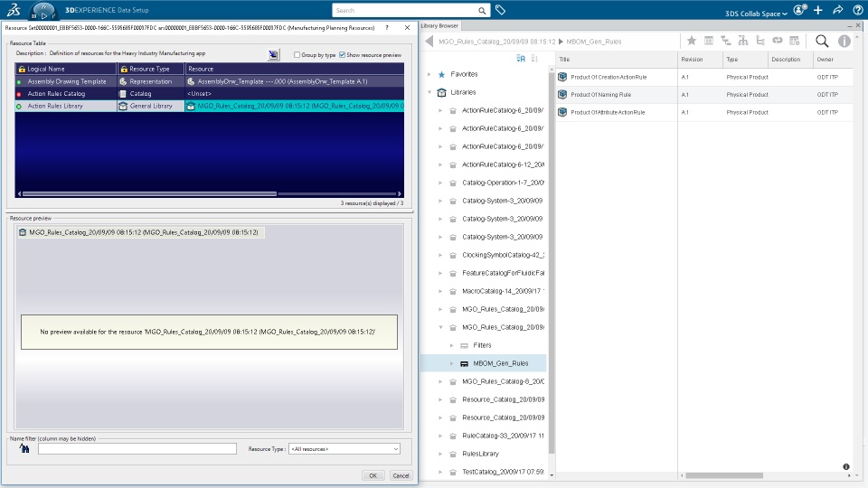Select the Assembly Drawing Template row
Viewport: 868px width, 488px height.
click(x=209, y=81)
